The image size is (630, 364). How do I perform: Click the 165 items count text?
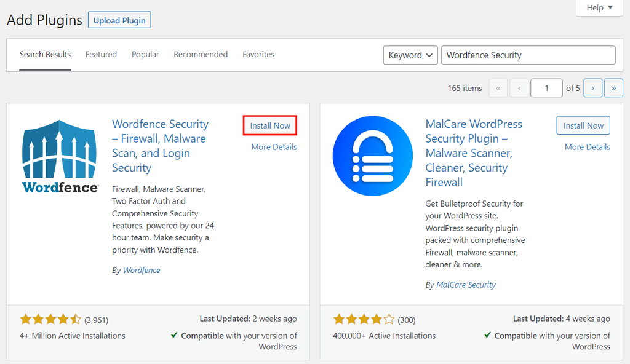pyautogui.click(x=465, y=88)
